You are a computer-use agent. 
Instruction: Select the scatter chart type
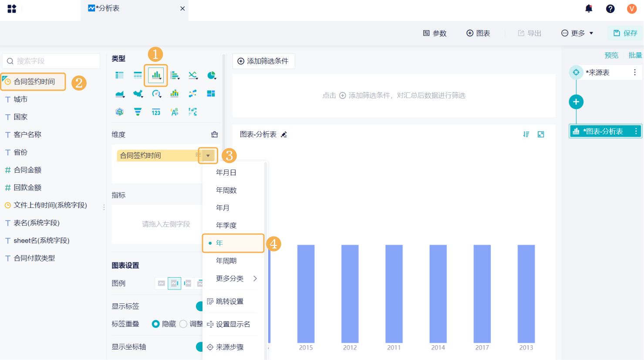[x=193, y=93]
